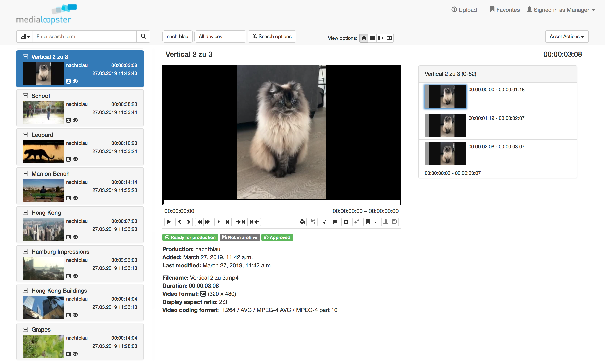Play the Vertical 2 zu 3 video
The height and width of the screenshot is (364, 605).
coord(169,222)
